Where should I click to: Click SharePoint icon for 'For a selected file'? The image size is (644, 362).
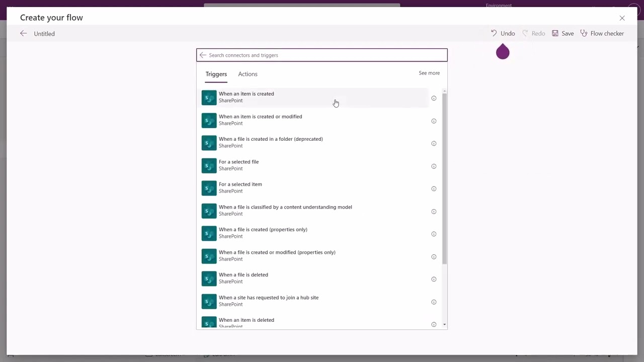(209, 165)
